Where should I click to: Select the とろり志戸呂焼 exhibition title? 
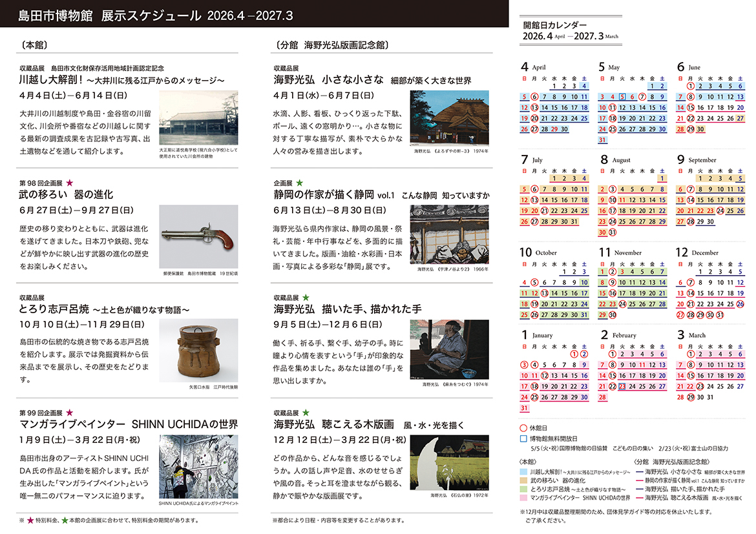click(x=104, y=309)
